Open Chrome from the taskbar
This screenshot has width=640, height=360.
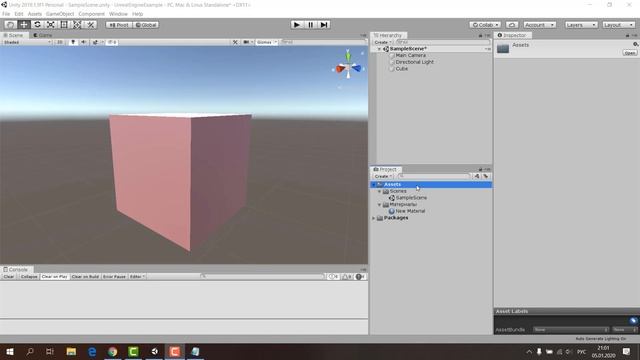113,351
